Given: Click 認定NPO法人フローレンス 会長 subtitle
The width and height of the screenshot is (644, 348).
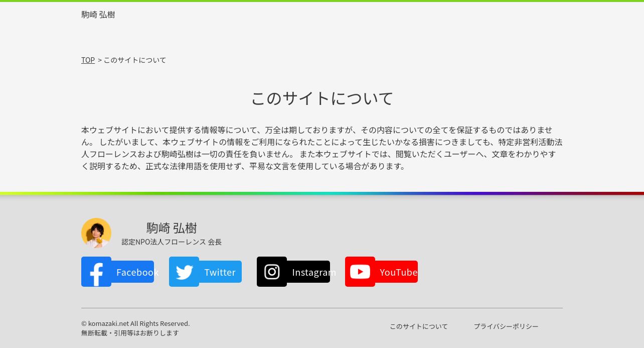Looking at the screenshot, I should (172, 242).
